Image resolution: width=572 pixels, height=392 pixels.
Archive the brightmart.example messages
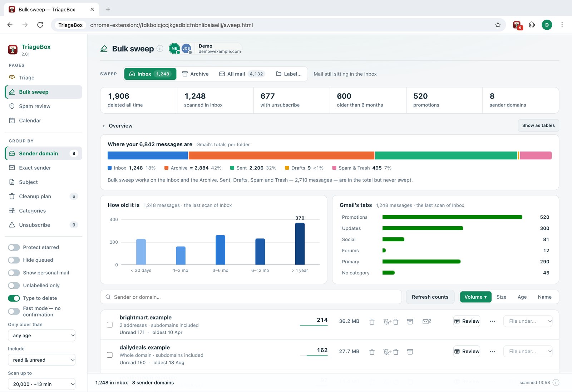(x=410, y=322)
